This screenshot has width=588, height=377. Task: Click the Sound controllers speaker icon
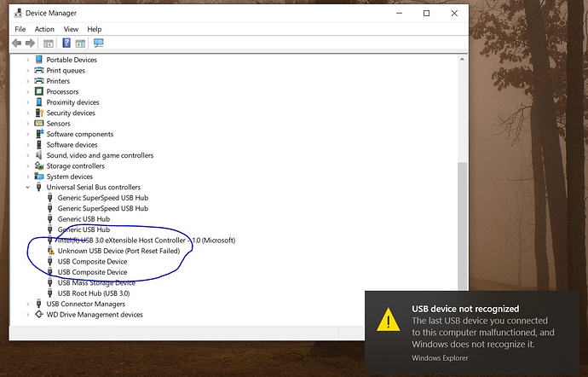point(39,155)
